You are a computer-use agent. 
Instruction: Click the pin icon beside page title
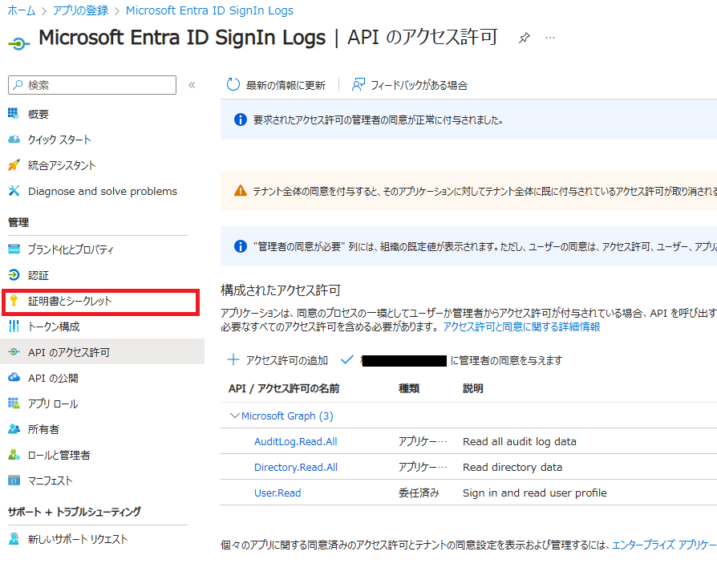click(524, 38)
